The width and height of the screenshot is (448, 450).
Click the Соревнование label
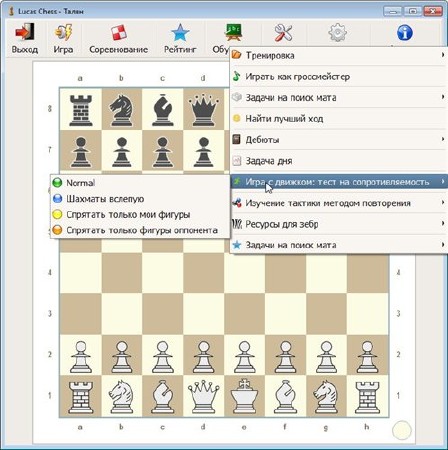tap(119, 50)
